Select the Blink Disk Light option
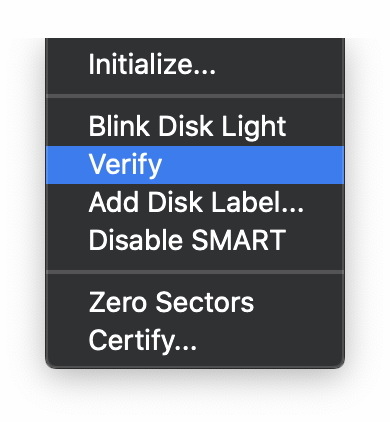The width and height of the screenshot is (390, 422). click(195, 127)
